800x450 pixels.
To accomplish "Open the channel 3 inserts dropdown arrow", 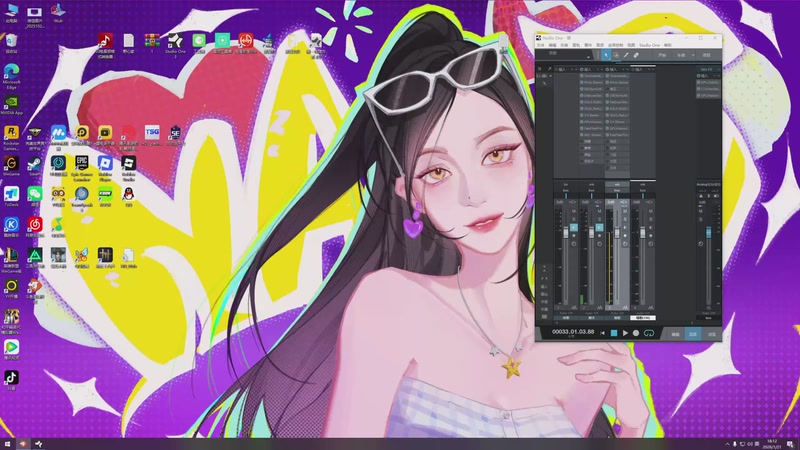I will pyautogui.click(x=623, y=69).
